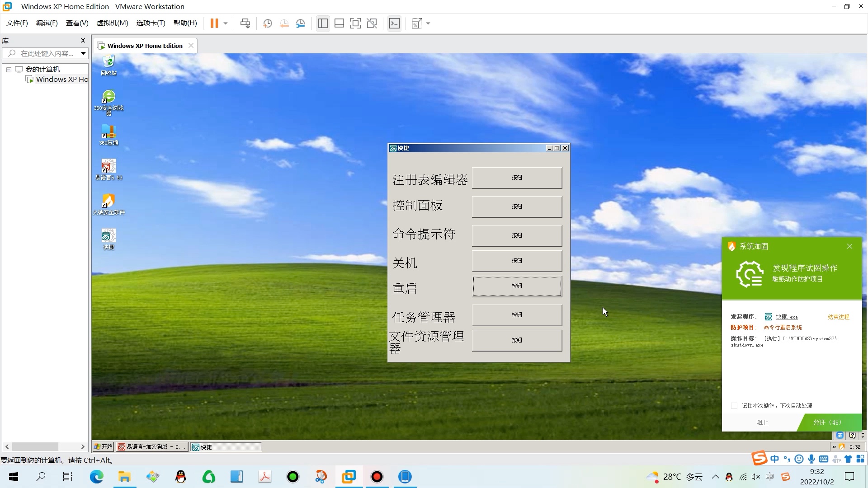The image size is (868, 488).
Task: Click the right arrow of library scrollbar
Action: [83, 447]
